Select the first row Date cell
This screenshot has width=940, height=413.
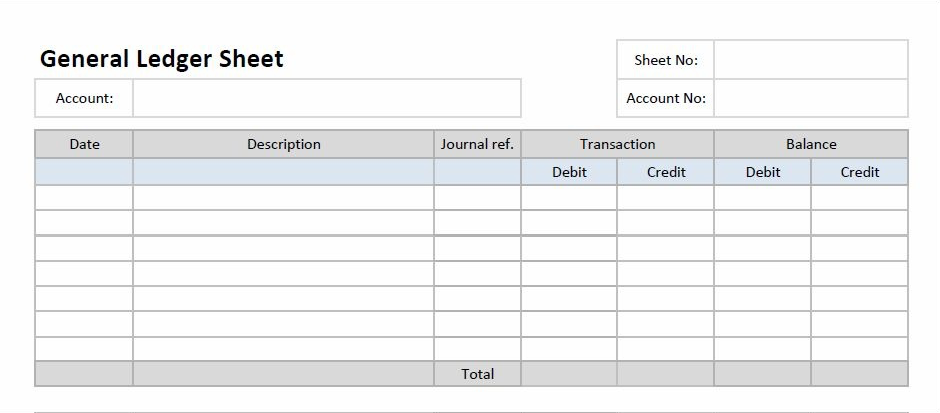click(84, 198)
